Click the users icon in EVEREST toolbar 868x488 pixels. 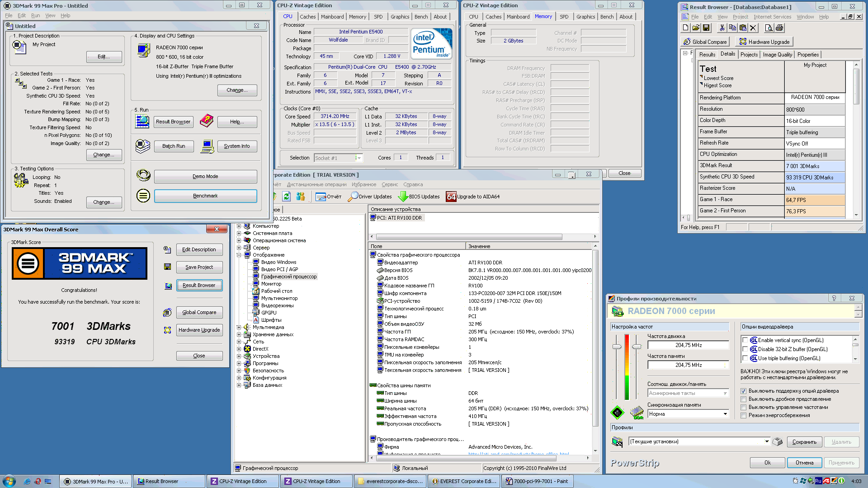click(x=301, y=197)
